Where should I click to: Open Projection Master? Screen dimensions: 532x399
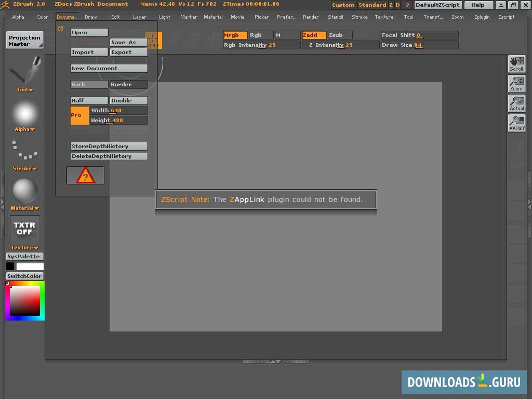[x=24, y=40]
